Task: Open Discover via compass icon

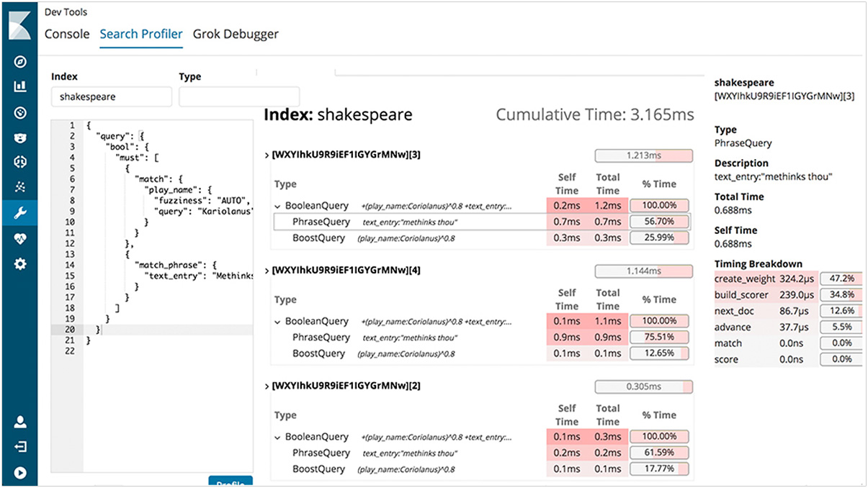Action: [x=20, y=61]
